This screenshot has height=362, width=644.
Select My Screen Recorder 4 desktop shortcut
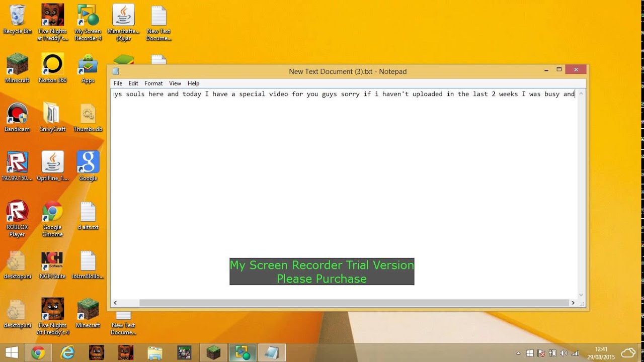(x=88, y=22)
